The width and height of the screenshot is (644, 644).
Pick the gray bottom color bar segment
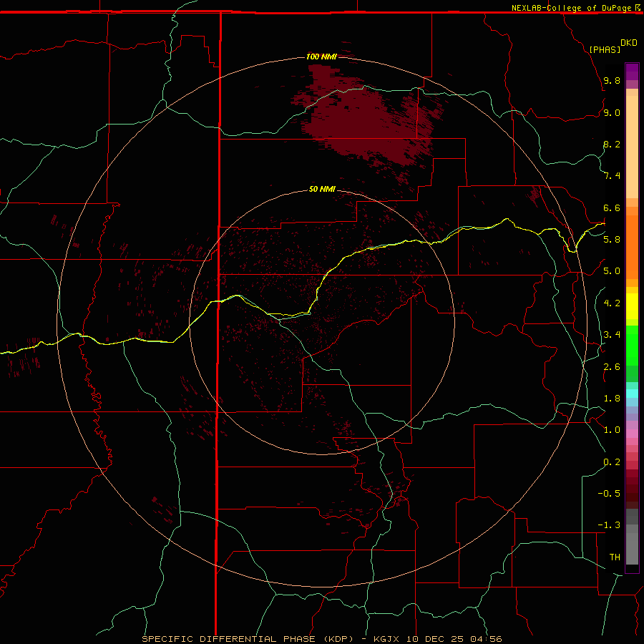pyautogui.click(x=632, y=548)
